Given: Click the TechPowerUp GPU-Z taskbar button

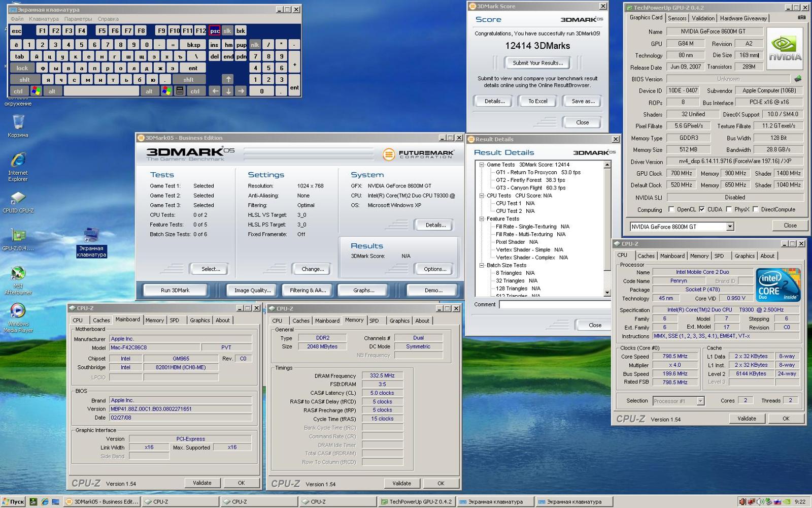Looking at the screenshot, I should tap(417, 501).
